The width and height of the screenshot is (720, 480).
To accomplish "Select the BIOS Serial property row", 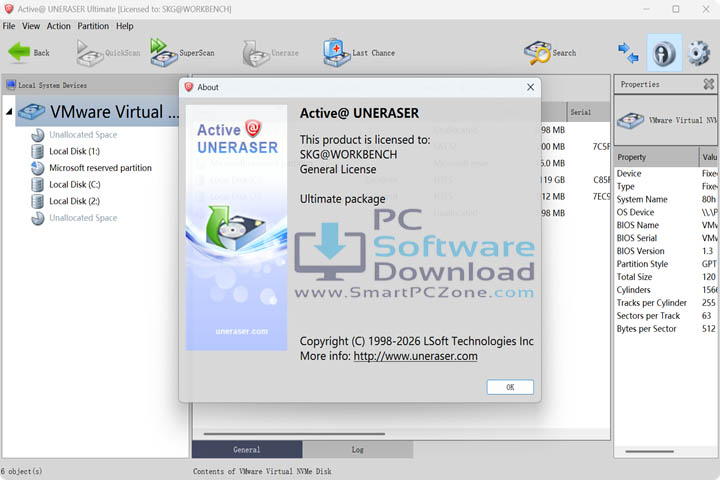I will click(x=666, y=238).
